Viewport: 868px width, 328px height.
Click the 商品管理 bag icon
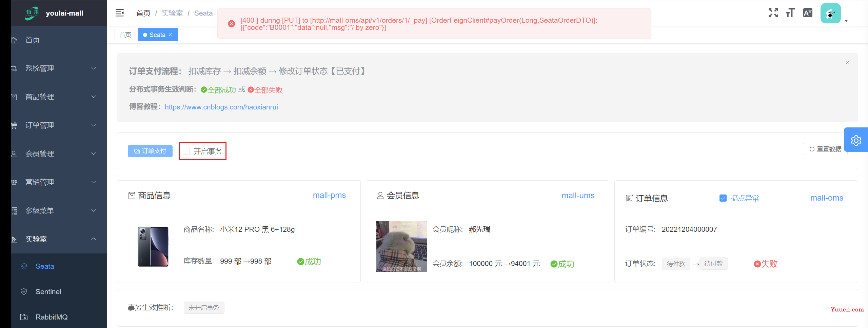[14, 97]
